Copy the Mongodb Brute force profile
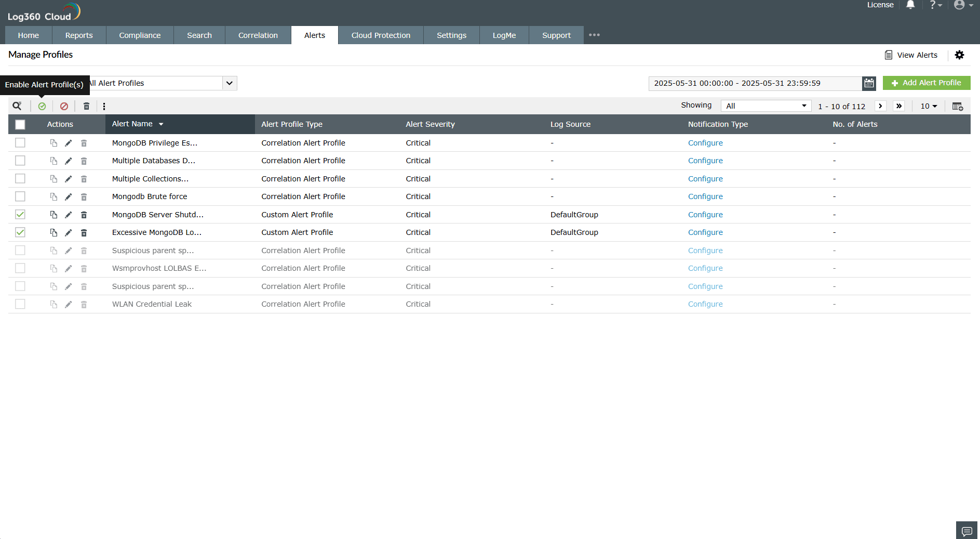980x539 pixels. tap(53, 196)
